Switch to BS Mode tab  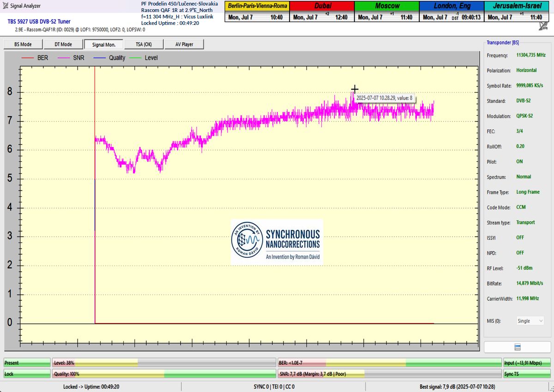coord(23,44)
